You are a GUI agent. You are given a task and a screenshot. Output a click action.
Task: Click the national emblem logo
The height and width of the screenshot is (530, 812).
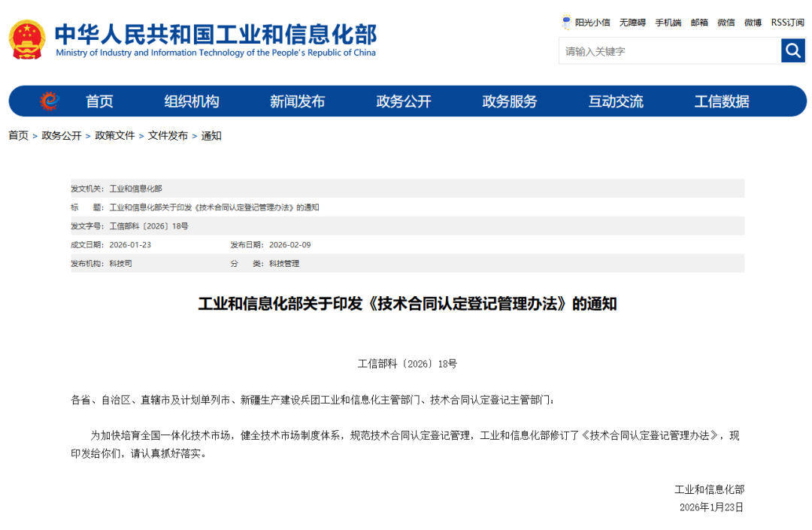click(x=27, y=39)
